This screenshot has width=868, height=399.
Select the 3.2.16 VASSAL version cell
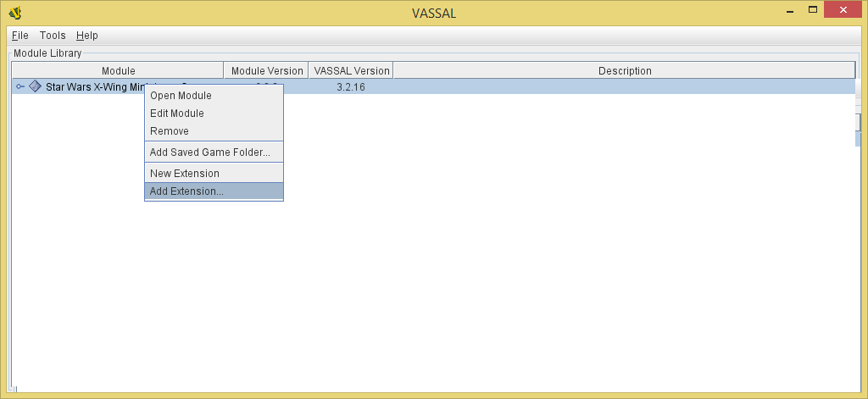click(351, 87)
